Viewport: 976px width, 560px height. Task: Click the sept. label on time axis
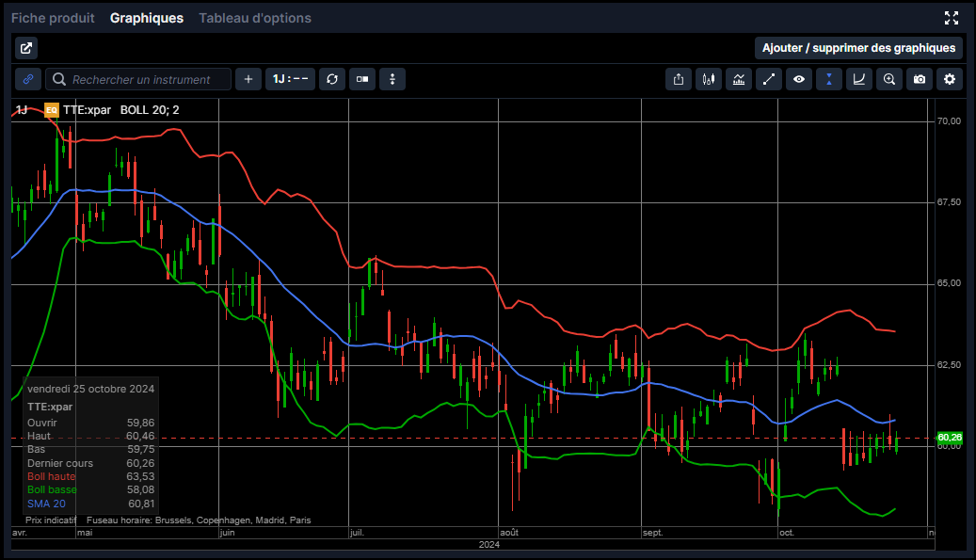click(x=653, y=533)
